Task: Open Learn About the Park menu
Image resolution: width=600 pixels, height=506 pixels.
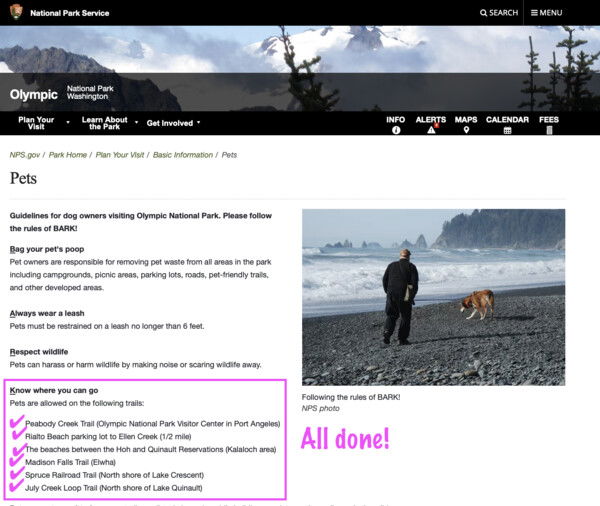Action: (x=104, y=123)
